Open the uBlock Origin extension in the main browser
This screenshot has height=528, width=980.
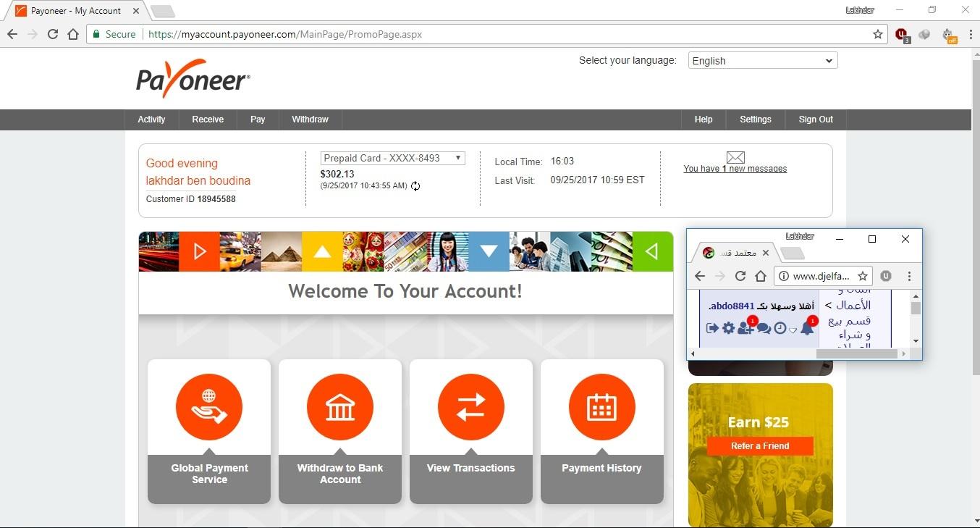[x=902, y=34]
